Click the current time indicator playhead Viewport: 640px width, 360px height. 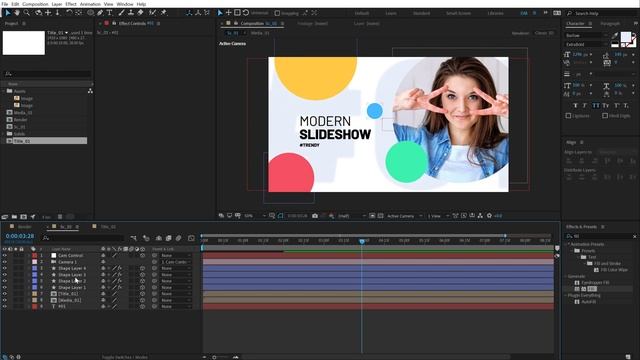point(362,241)
